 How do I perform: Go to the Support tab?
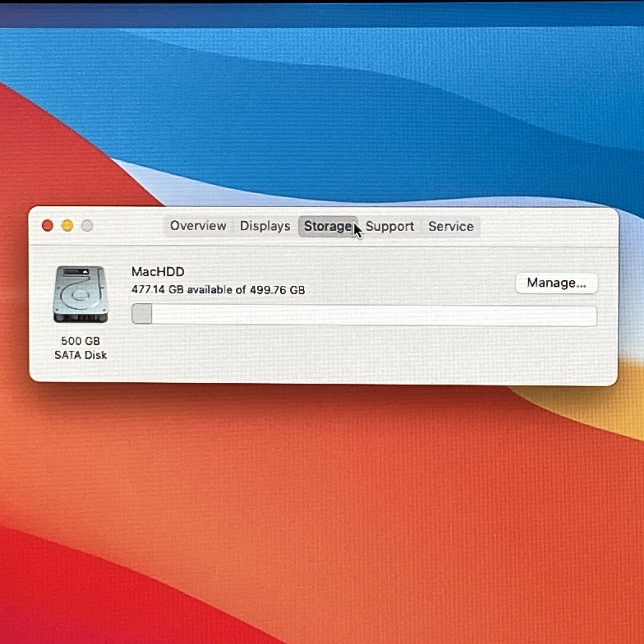click(390, 227)
